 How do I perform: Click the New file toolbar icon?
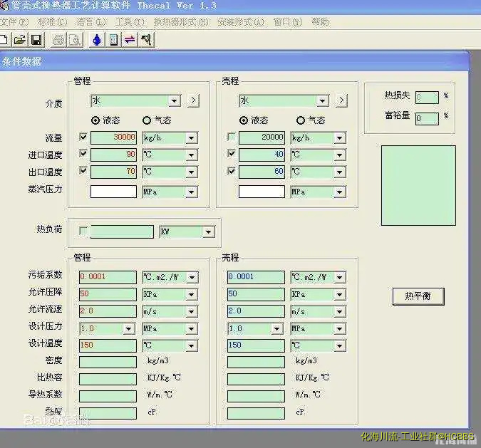(x=4, y=40)
